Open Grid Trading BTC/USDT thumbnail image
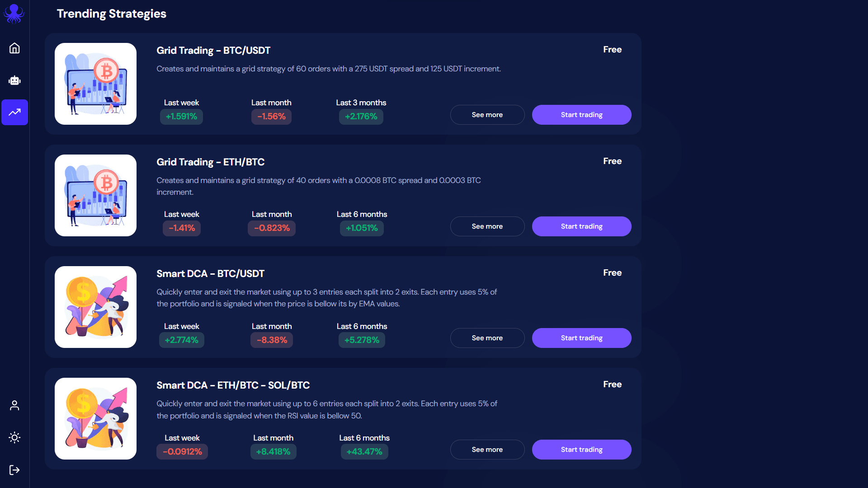Screen dimensions: 868x488 coord(95,84)
